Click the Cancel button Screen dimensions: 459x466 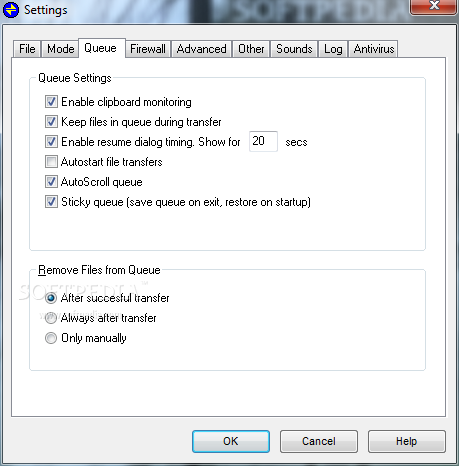pyautogui.click(x=319, y=441)
